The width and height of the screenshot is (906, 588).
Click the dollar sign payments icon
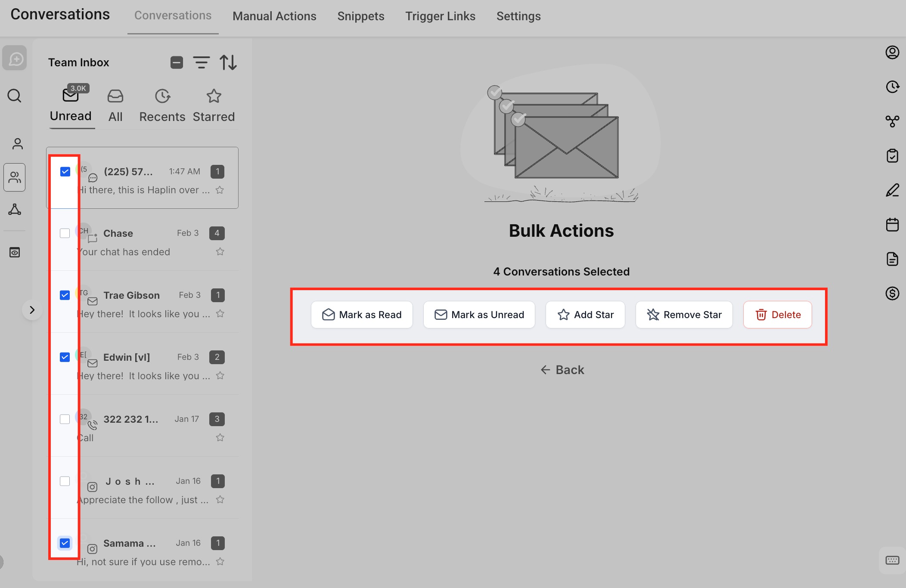pyautogui.click(x=892, y=294)
